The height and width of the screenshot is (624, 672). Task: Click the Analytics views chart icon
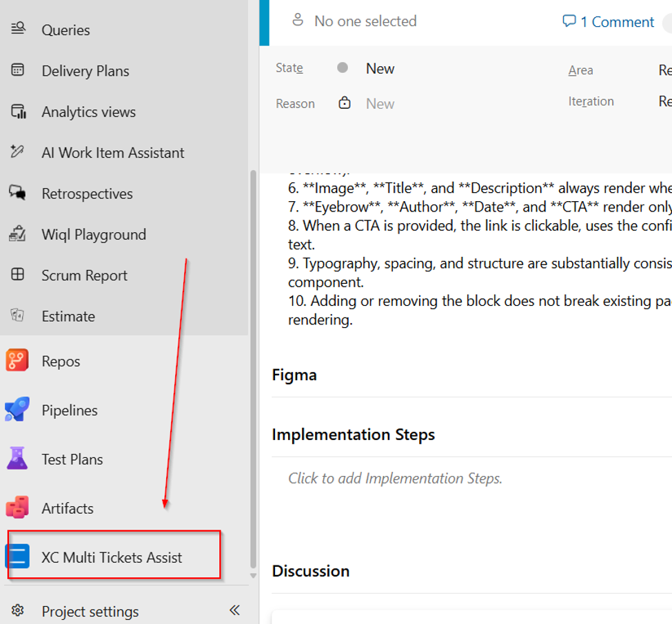click(x=18, y=111)
